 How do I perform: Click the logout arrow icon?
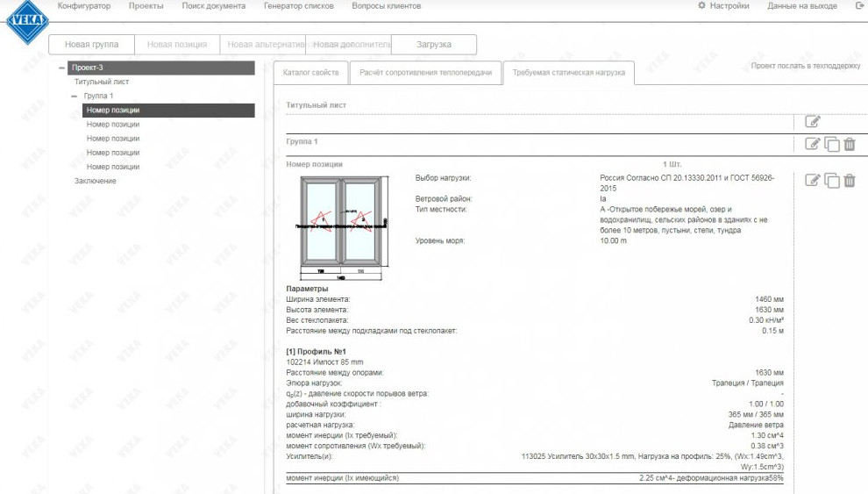859,6
